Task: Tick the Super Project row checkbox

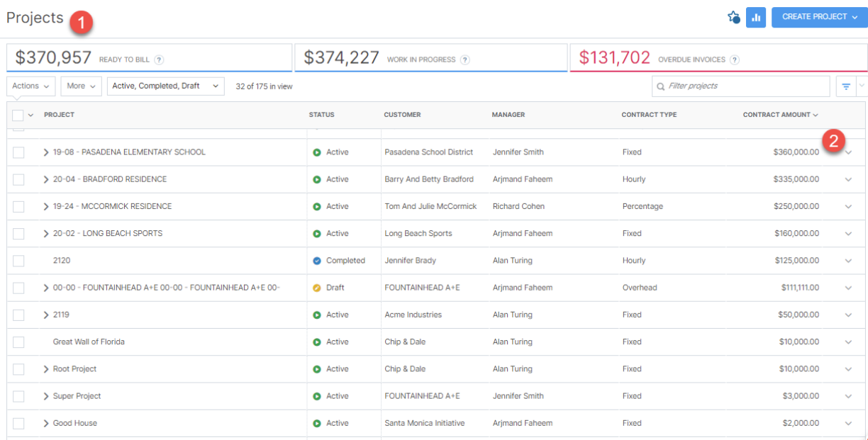Action: [x=18, y=396]
